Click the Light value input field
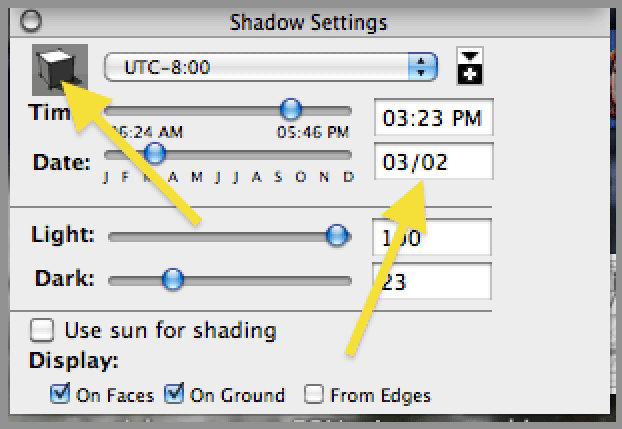Viewport: 622px width, 429px height. click(x=432, y=238)
